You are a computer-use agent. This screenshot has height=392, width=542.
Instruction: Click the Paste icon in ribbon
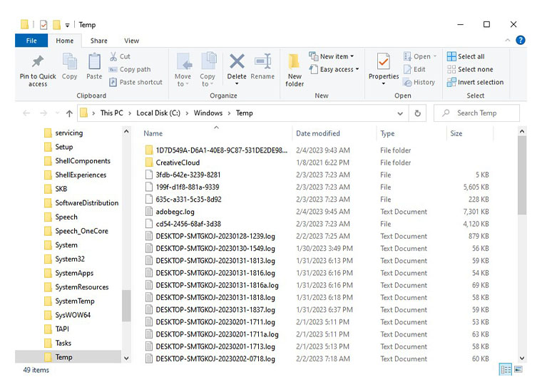(x=94, y=63)
